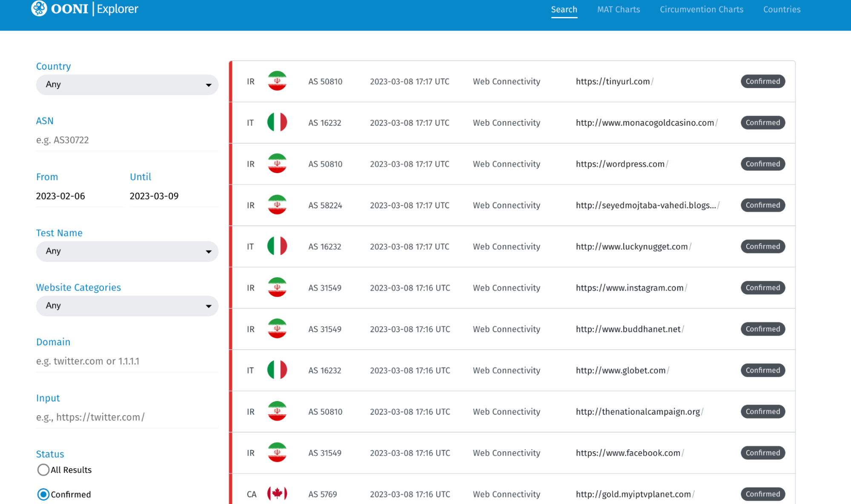Click Canada flag in myiptvplanet row
Image resolution: width=851 pixels, height=504 pixels.
coord(277,494)
